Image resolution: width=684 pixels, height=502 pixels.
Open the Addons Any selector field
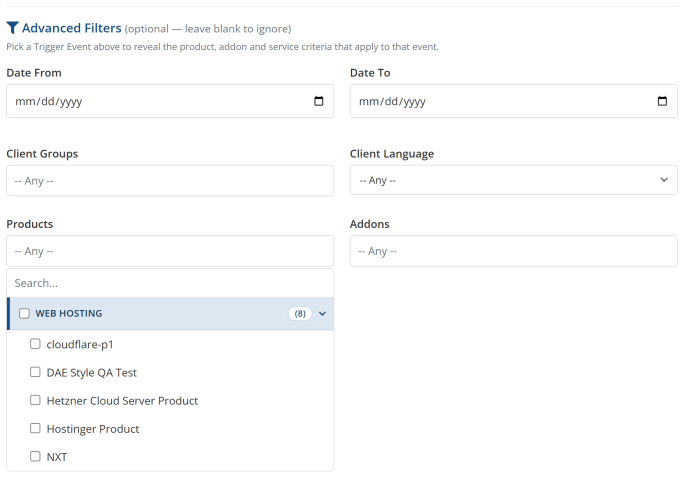(x=513, y=251)
